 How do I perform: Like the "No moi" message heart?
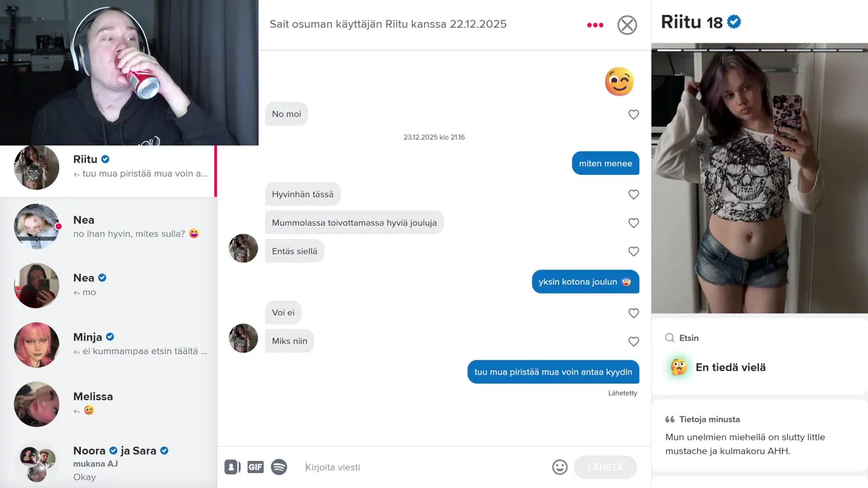[x=633, y=115]
